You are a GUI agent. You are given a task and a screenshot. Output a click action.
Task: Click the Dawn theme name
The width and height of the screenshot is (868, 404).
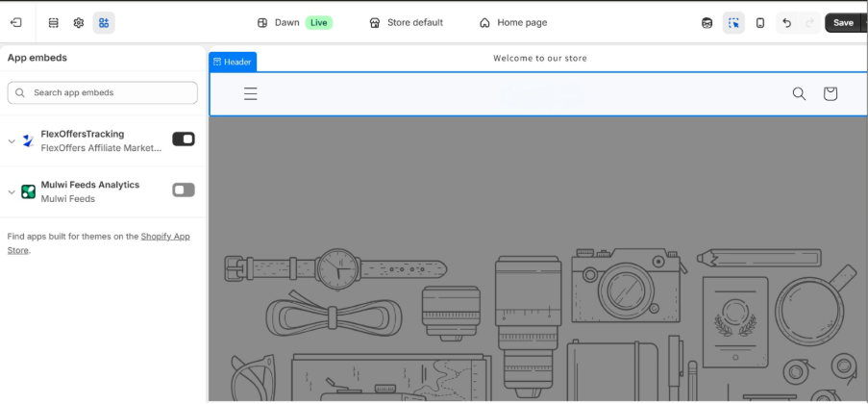coord(286,22)
